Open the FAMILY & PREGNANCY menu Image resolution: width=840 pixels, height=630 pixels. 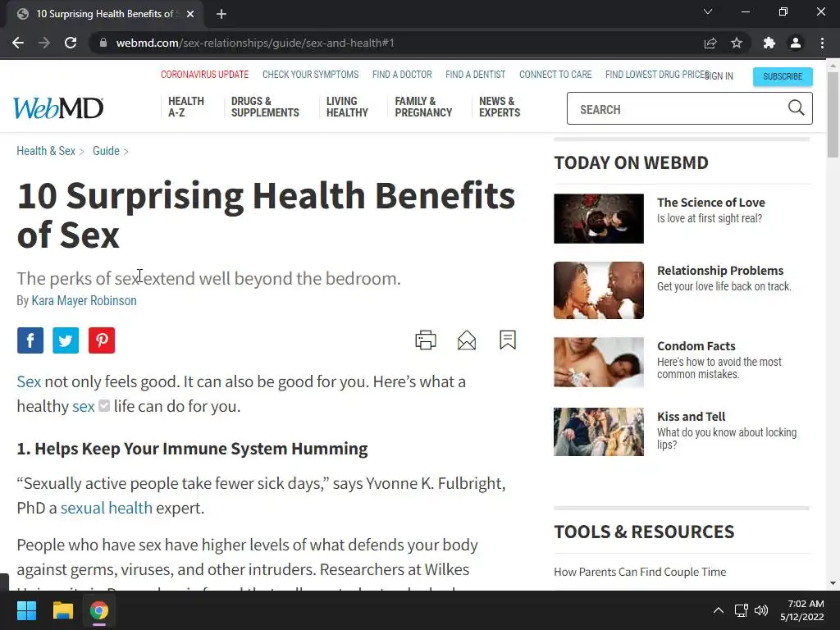(x=423, y=107)
